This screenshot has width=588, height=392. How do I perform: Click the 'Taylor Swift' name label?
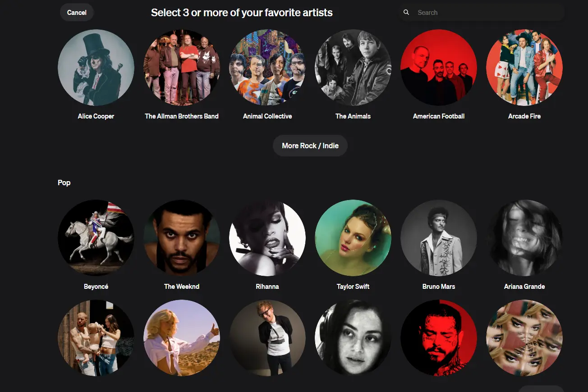pyautogui.click(x=353, y=287)
